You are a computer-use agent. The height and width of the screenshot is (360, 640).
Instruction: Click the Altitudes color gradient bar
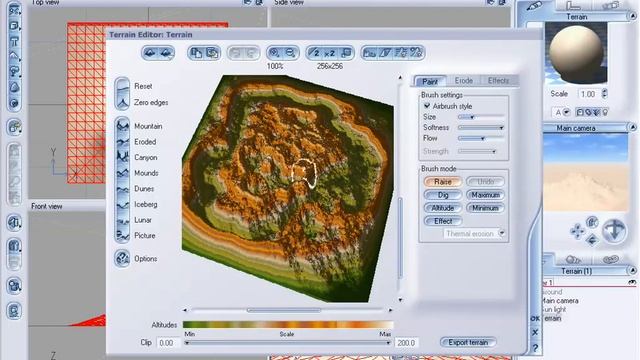[288, 325]
